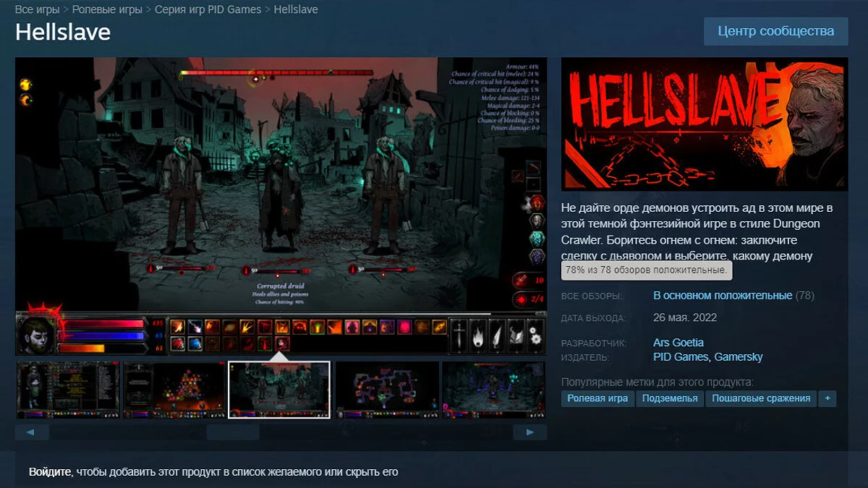Click the Войдите sign-in link
Viewport: 868px width, 488px height.
pos(50,472)
